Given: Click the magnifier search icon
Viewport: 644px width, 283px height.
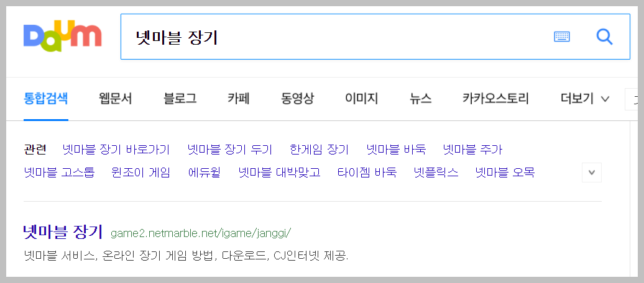Looking at the screenshot, I should [x=604, y=37].
